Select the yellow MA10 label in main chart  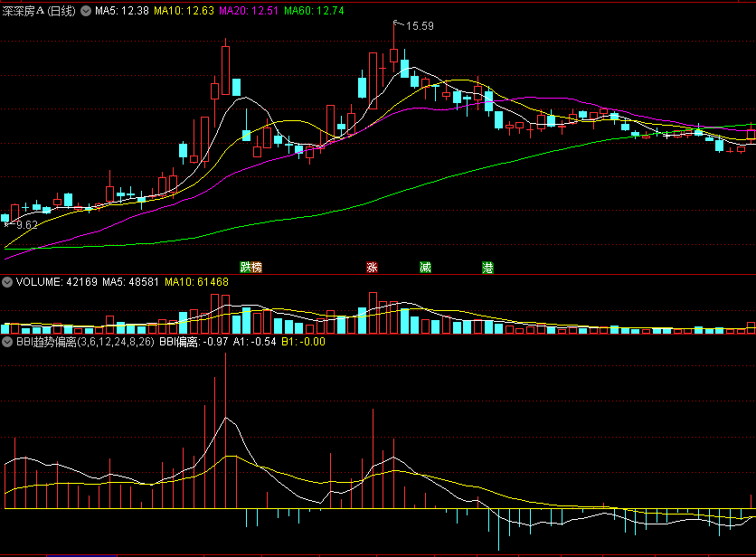pyautogui.click(x=184, y=11)
